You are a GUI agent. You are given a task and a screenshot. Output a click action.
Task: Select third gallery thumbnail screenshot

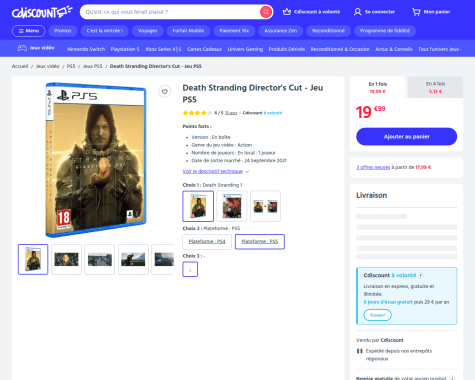click(x=100, y=259)
